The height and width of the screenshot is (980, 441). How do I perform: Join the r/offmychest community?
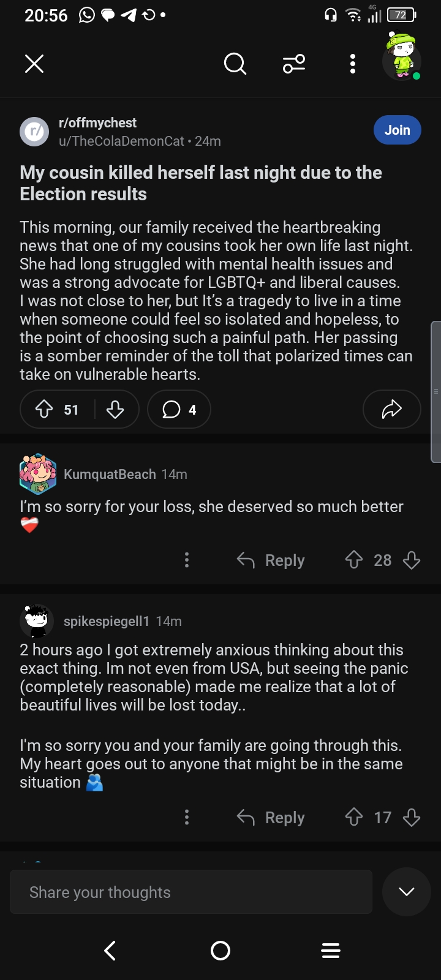397,130
